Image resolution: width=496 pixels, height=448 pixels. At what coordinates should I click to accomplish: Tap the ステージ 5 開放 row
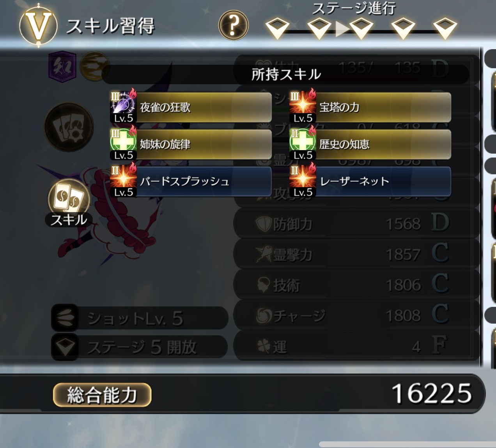(x=139, y=347)
